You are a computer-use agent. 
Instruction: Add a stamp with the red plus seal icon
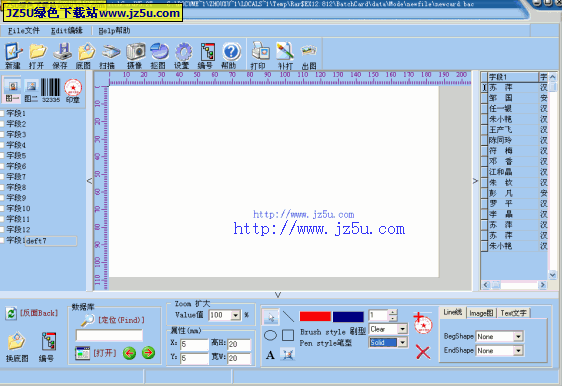(x=423, y=323)
